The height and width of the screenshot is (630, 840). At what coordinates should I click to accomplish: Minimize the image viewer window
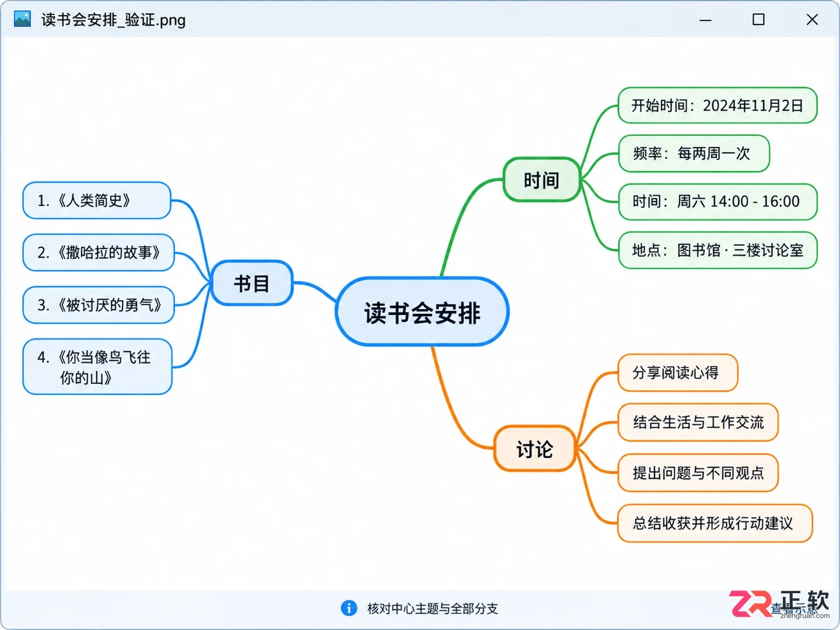coord(706,20)
